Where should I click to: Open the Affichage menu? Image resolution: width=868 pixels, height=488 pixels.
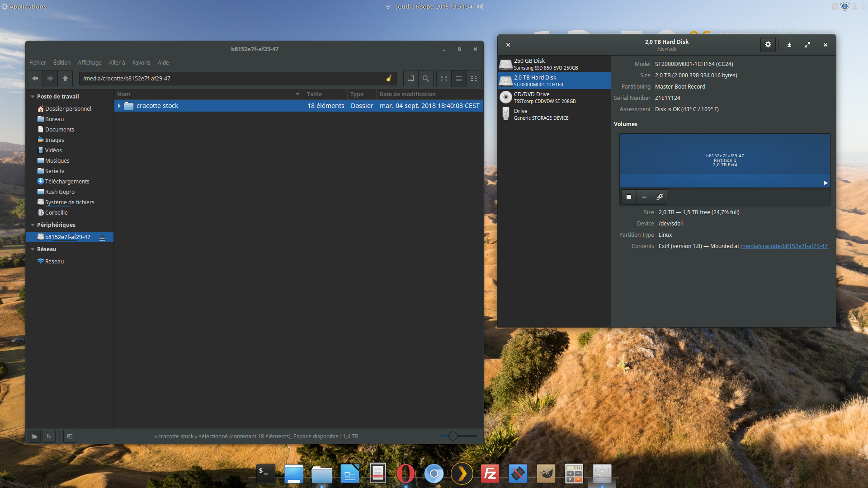(90, 63)
